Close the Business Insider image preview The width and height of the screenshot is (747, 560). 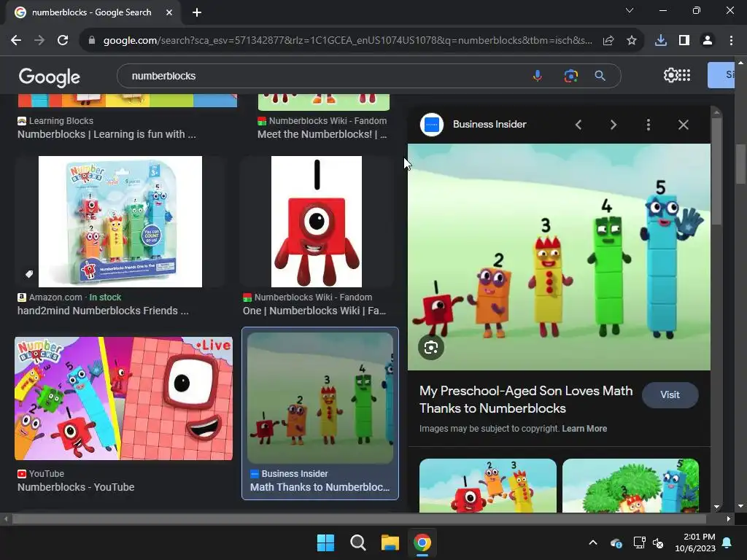[x=683, y=125]
